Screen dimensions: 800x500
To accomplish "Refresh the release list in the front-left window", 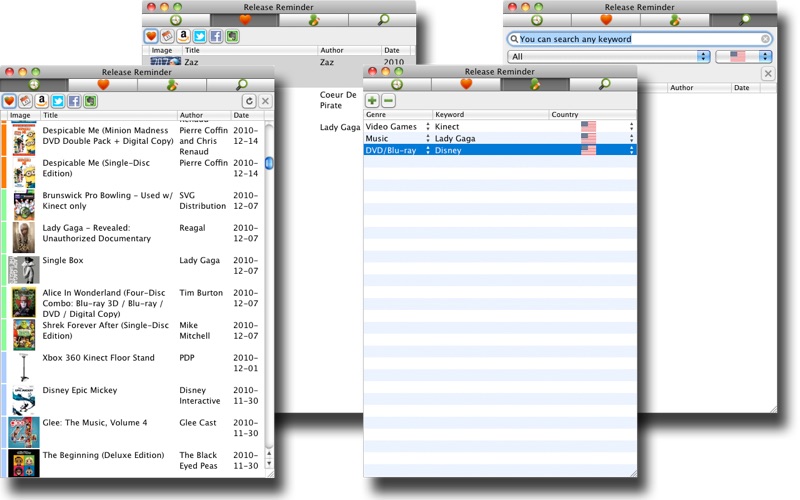I will click(249, 101).
